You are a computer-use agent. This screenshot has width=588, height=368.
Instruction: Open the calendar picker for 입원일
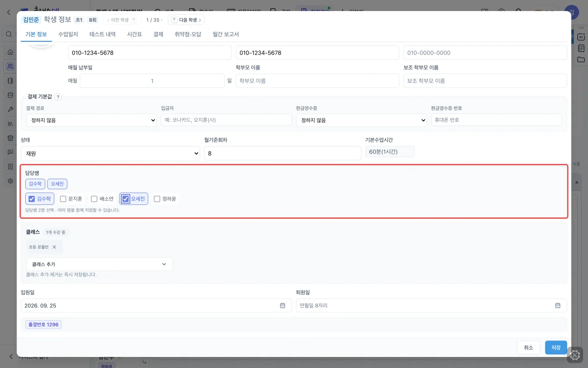coord(283,306)
